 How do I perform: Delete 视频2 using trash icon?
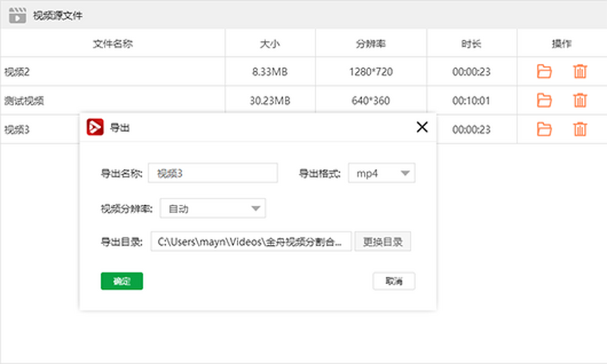point(580,72)
